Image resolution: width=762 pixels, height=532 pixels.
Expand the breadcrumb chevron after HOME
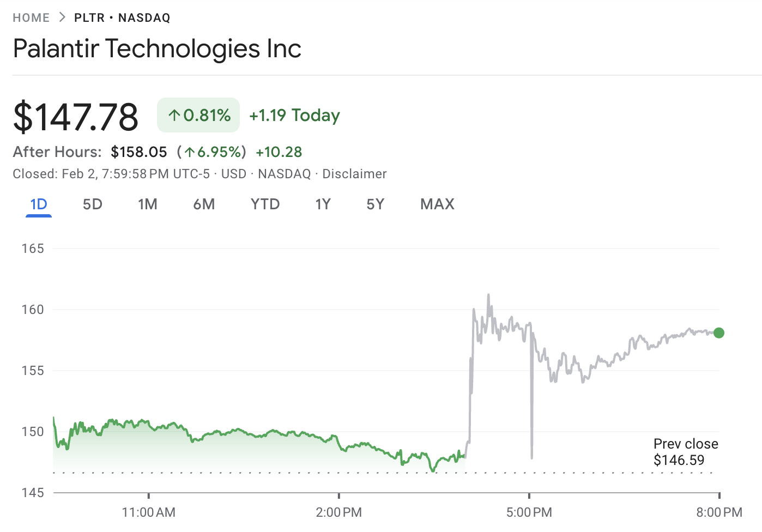pyautogui.click(x=62, y=17)
